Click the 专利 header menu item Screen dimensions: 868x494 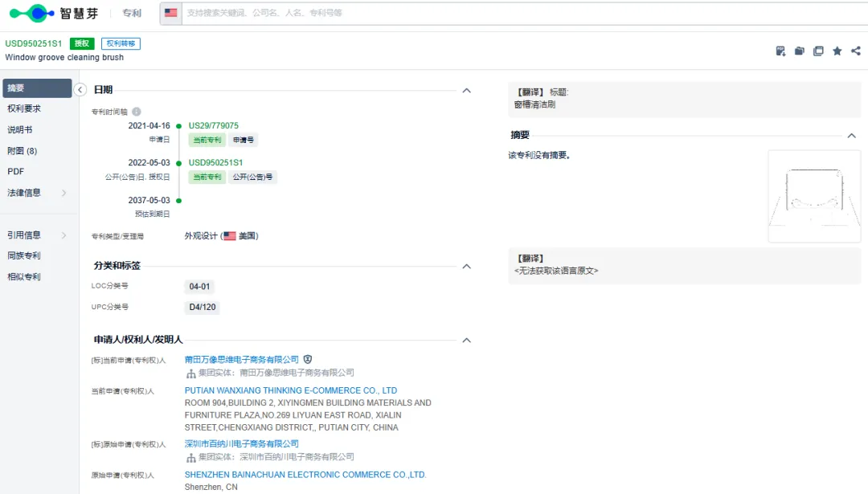[x=132, y=13]
